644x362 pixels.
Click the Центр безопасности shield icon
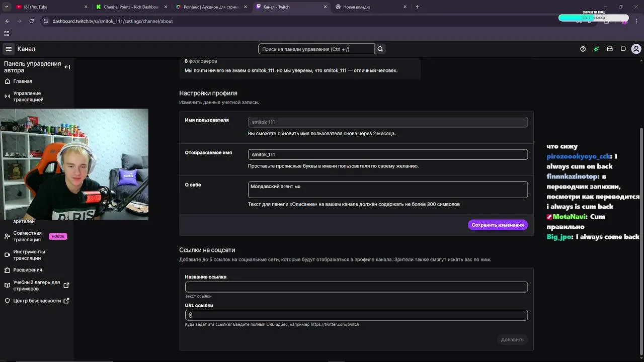(7, 301)
